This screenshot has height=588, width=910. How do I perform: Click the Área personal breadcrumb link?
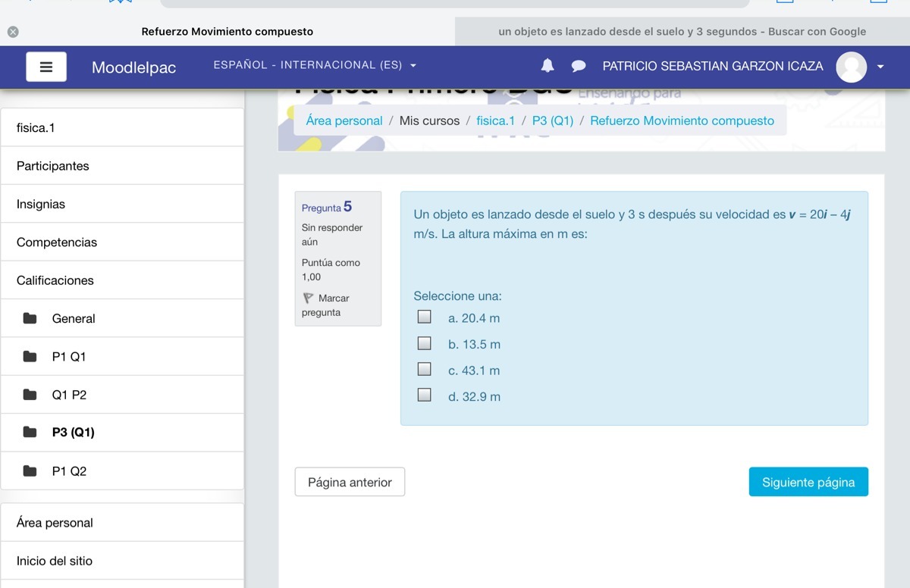344,120
